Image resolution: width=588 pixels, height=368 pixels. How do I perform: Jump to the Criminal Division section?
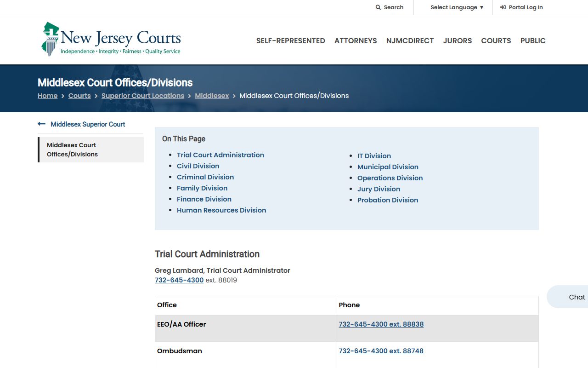point(205,177)
